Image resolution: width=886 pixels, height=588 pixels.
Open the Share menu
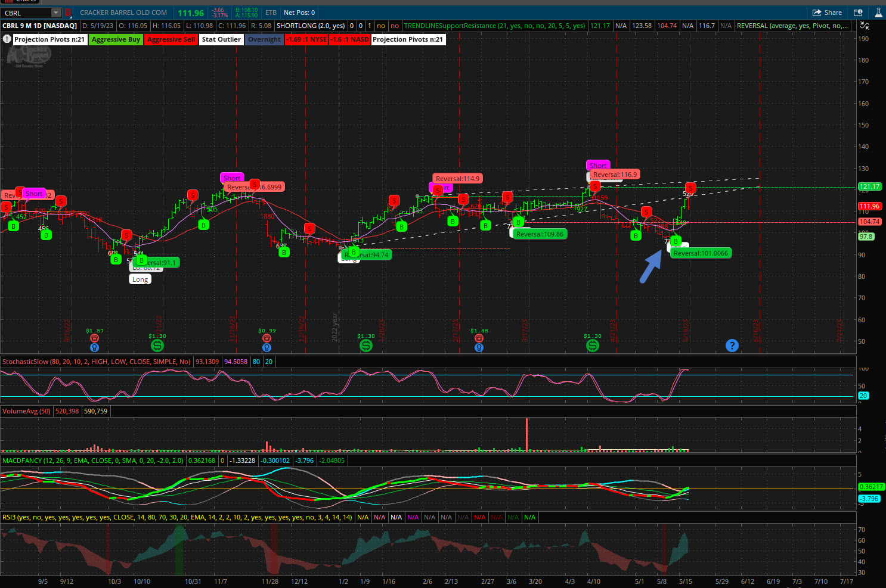click(828, 13)
